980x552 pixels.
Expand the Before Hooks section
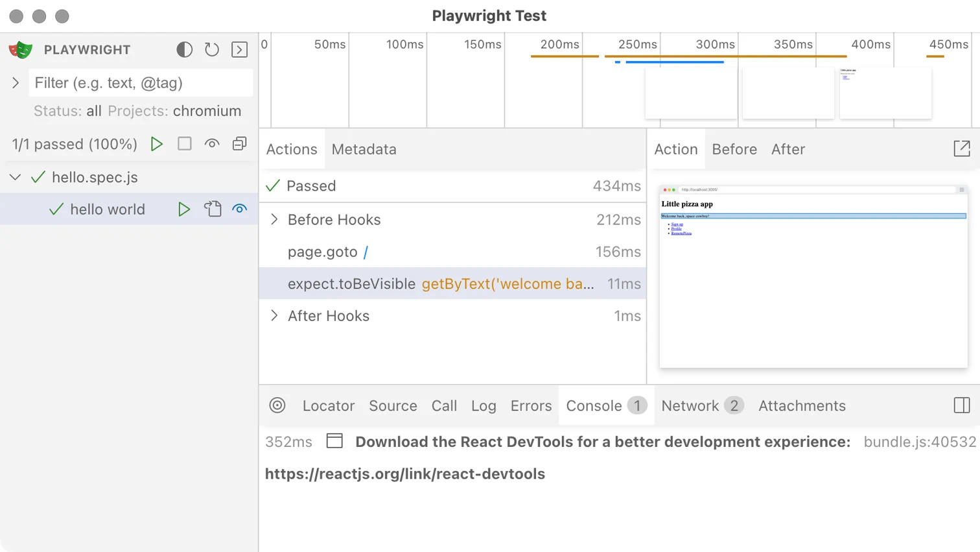[x=275, y=219]
